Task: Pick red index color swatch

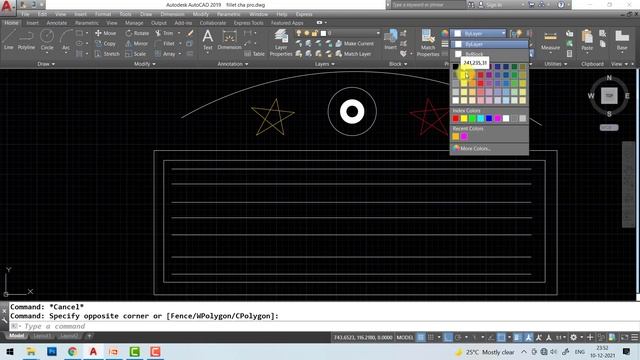Action: point(456,119)
